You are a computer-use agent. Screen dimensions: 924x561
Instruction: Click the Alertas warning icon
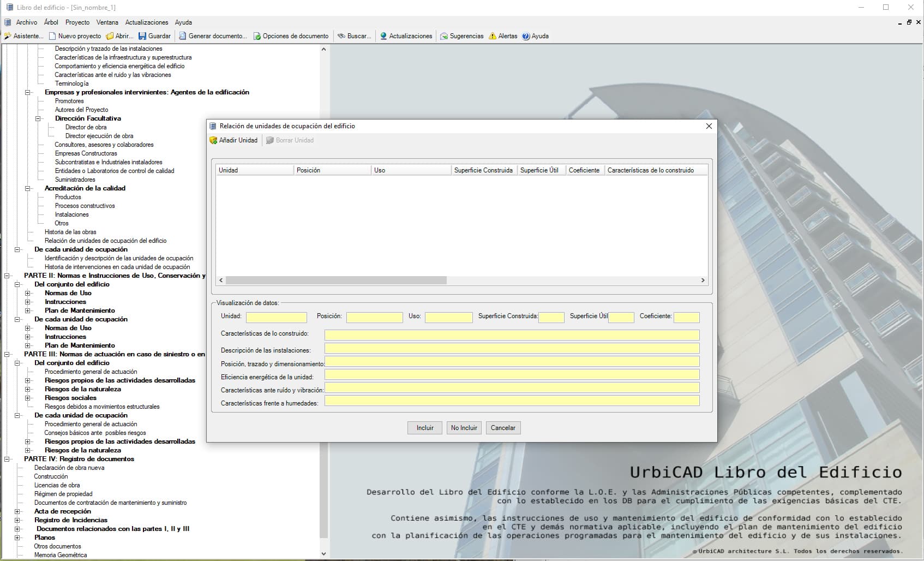[493, 36]
